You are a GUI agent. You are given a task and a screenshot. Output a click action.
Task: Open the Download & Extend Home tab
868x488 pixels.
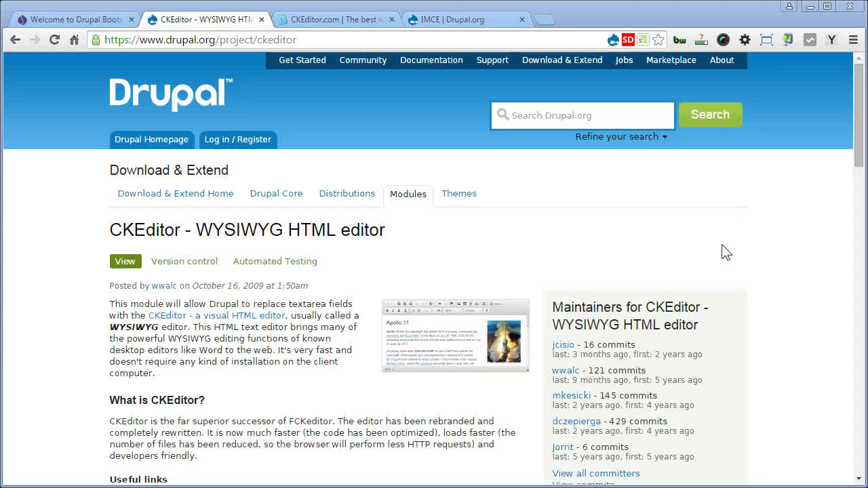176,194
